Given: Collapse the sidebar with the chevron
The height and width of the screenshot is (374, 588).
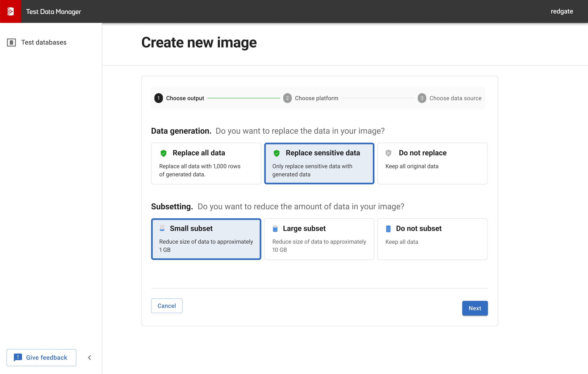Looking at the screenshot, I should [x=89, y=358].
